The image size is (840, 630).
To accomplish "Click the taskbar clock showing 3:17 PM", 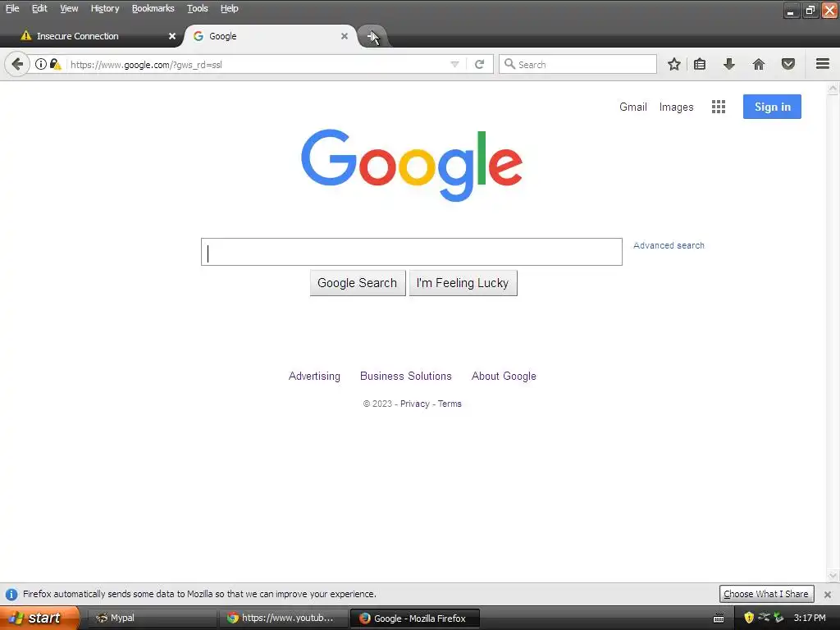I will click(810, 618).
